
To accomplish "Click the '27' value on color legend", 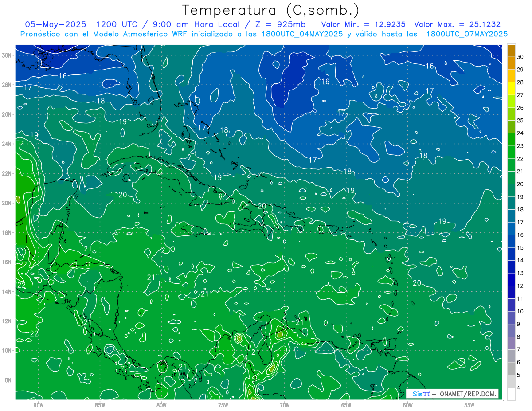I will tap(520, 95).
